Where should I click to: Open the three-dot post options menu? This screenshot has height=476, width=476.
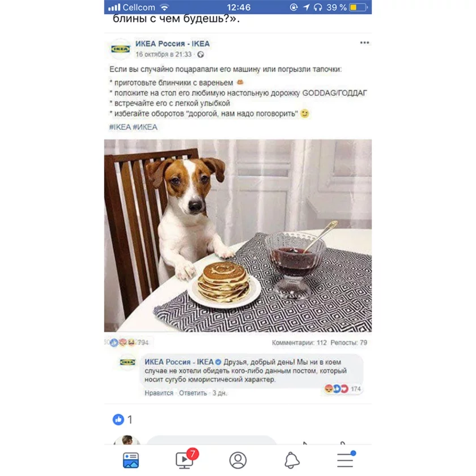364,42
